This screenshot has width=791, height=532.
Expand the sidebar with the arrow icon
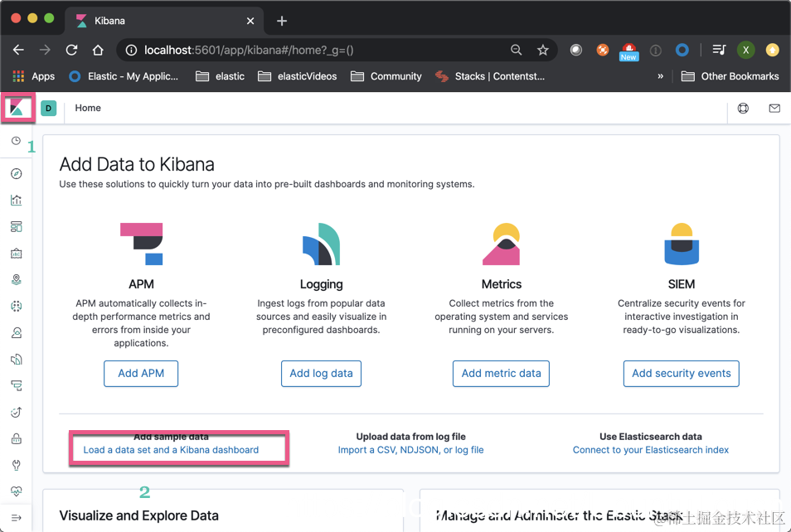16,518
